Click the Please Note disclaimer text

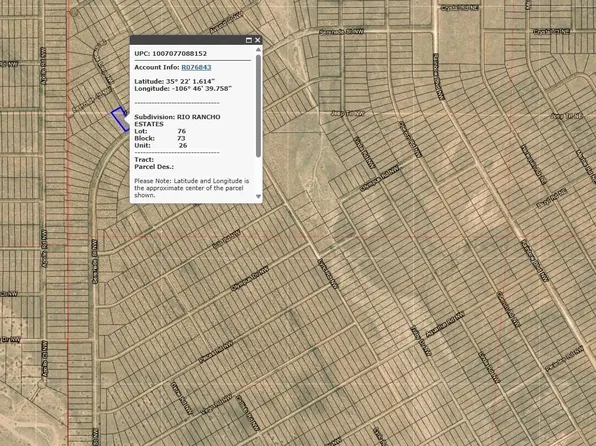point(192,188)
